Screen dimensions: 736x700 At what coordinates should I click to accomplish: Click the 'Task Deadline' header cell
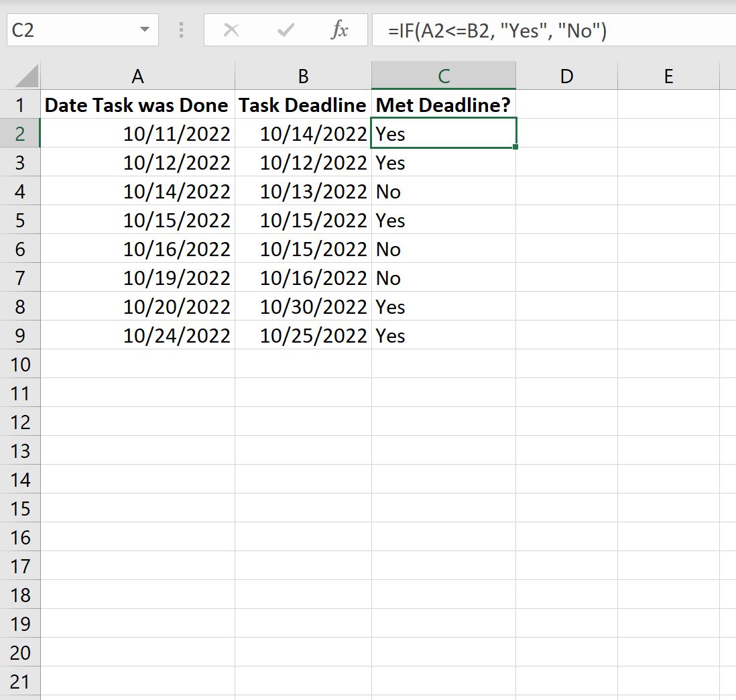(303, 105)
